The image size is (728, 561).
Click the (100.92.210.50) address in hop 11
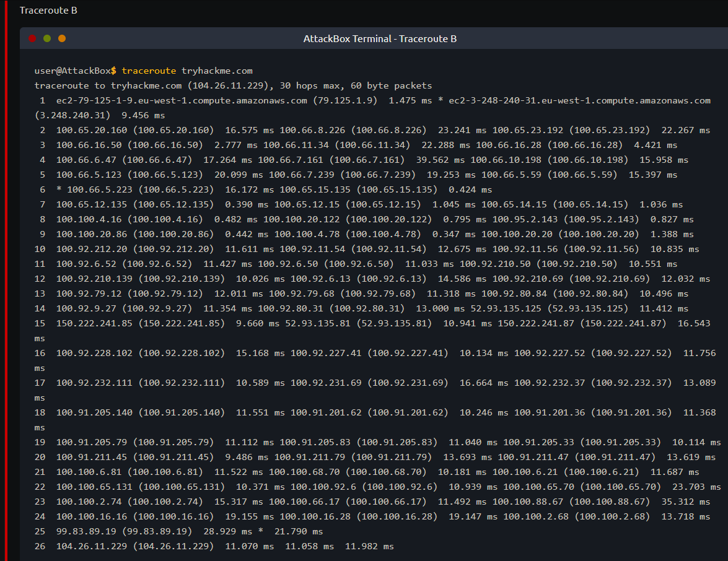[x=577, y=264]
